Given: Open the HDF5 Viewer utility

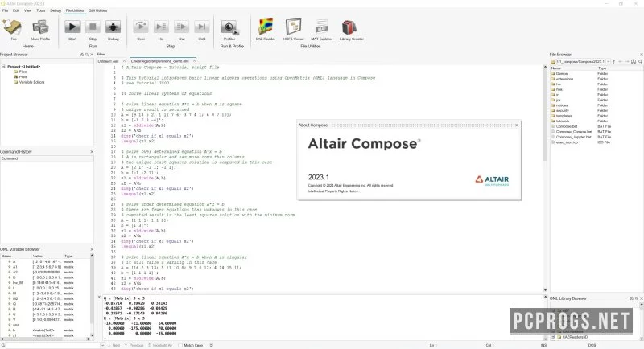Looking at the screenshot, I should (293, 28).
